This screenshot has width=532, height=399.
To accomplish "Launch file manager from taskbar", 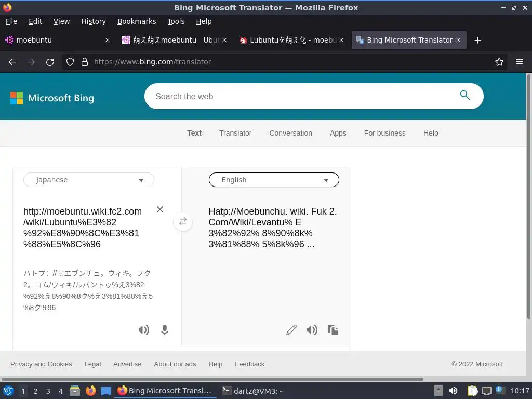I will pyautogui.click(x=75, y=391).
